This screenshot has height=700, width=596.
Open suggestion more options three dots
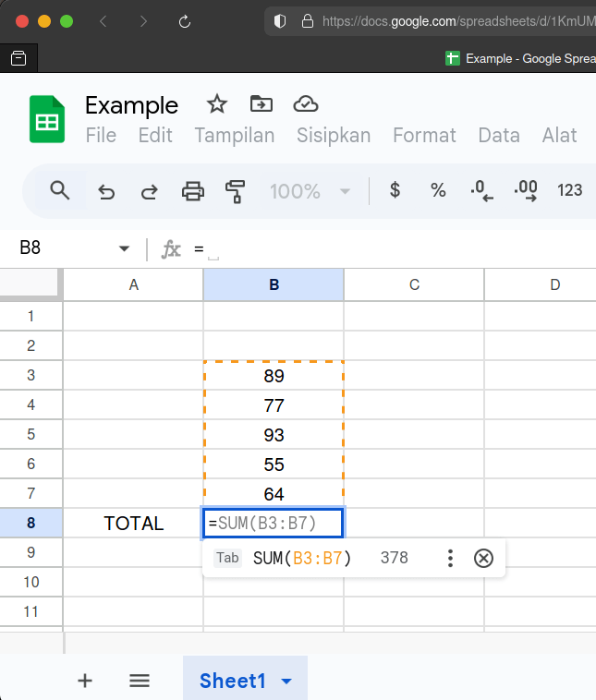point(450,558)
